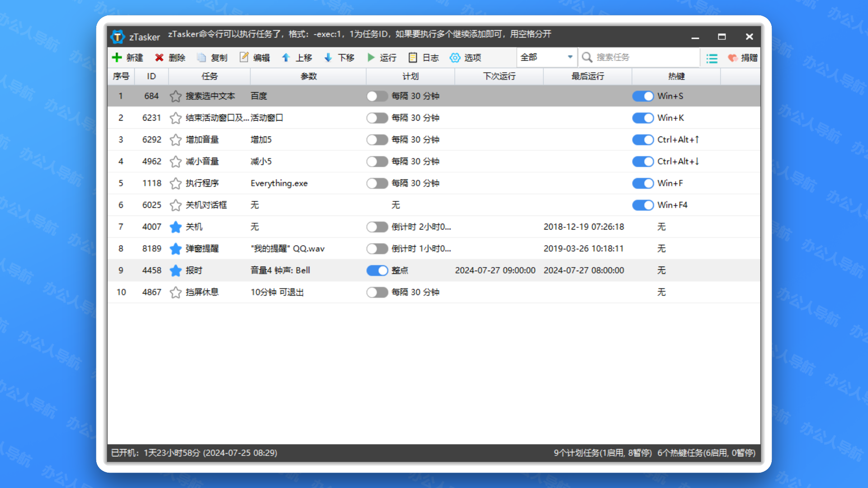The image size is (868, 488).
Task: Click the 捐赠 button label
Action: coord(749,58)
